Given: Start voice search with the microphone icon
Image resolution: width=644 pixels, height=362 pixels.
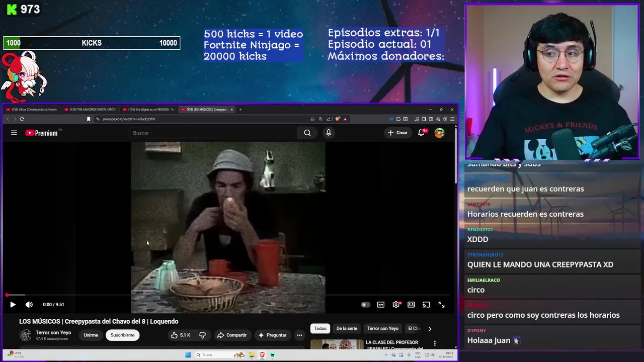Looking at the screenshot, I should [x=329, y=133].
